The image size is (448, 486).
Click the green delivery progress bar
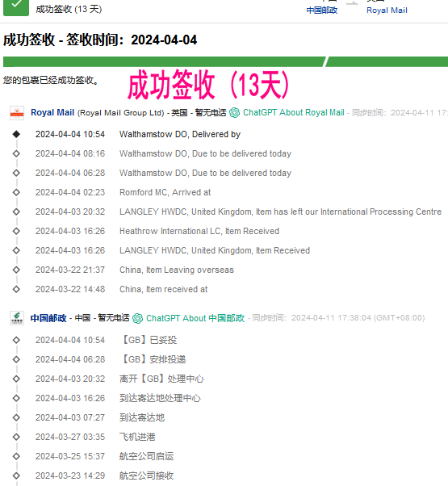click(225, 61)
